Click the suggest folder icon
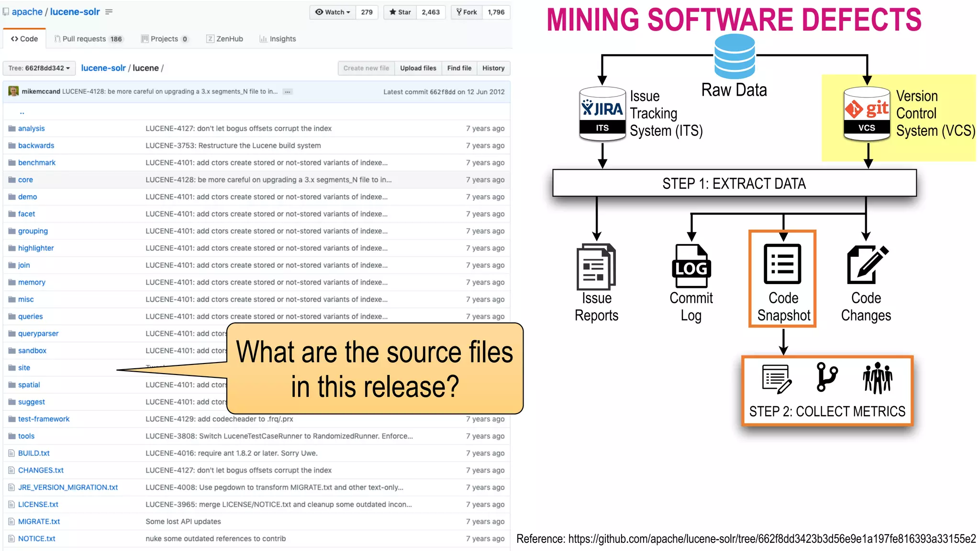This screenshot has width=980, height=551. coord(12,402)
